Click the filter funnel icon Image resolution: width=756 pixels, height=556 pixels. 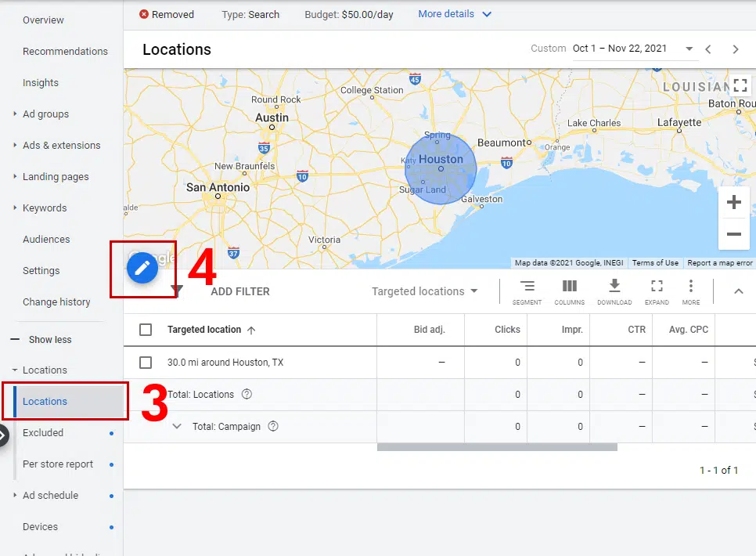pyautogui.click(x=177, y=291)
